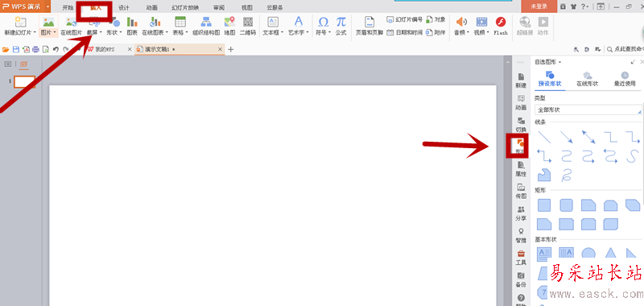Select the 最近使用 panel tab
The image size is (644, 306).
tap(625, 79)
